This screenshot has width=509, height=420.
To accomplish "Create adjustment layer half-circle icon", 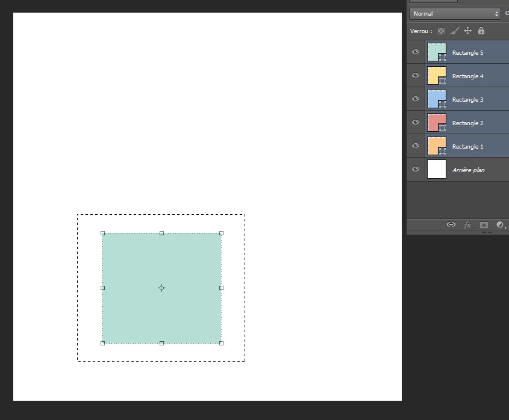I will [x=500, y=224].
